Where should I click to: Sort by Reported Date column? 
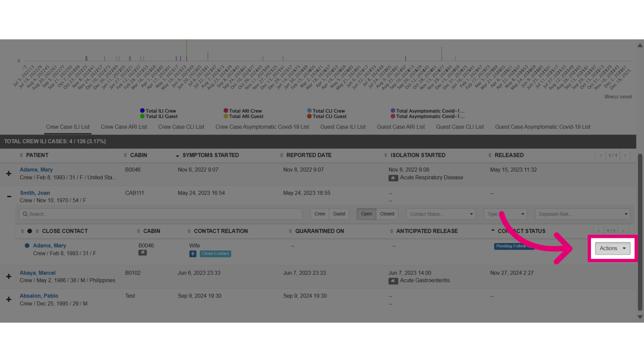306,155
